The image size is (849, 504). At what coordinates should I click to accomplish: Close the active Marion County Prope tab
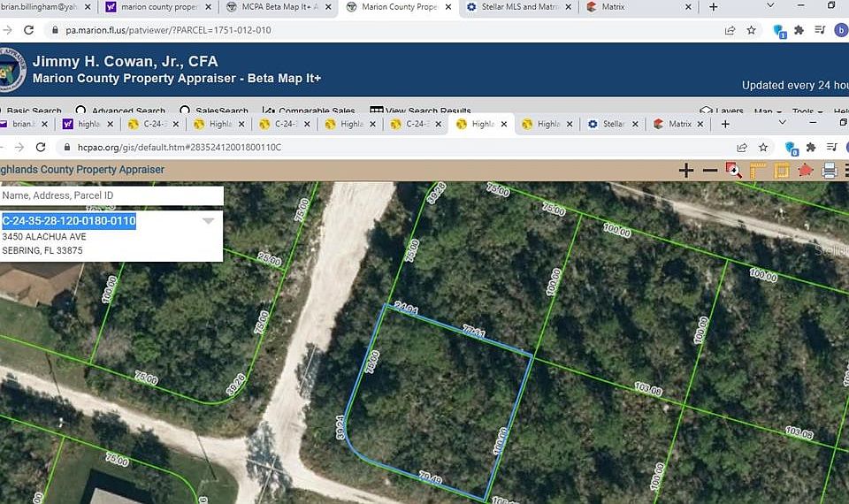[448, 7]
